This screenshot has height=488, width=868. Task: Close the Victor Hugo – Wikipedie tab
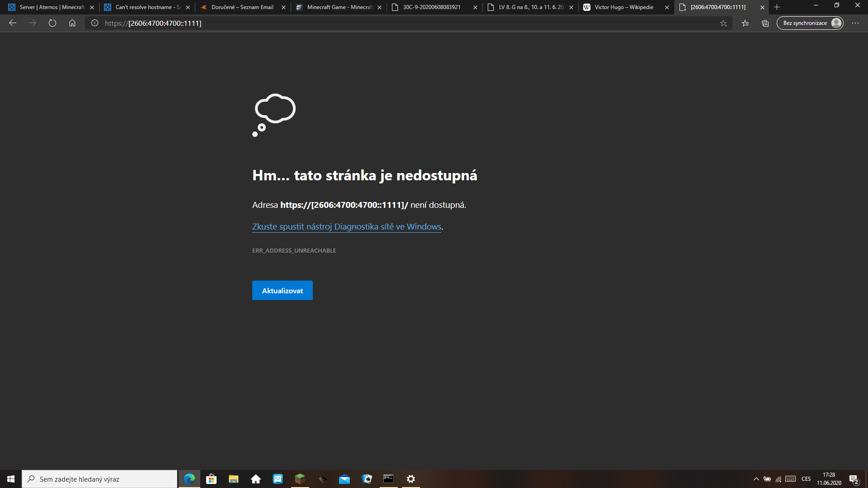click(667, 7)
